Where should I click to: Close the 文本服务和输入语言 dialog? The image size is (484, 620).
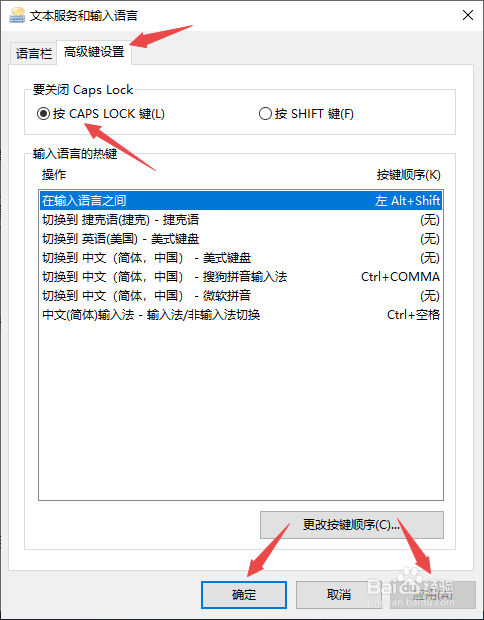(468, 15)
